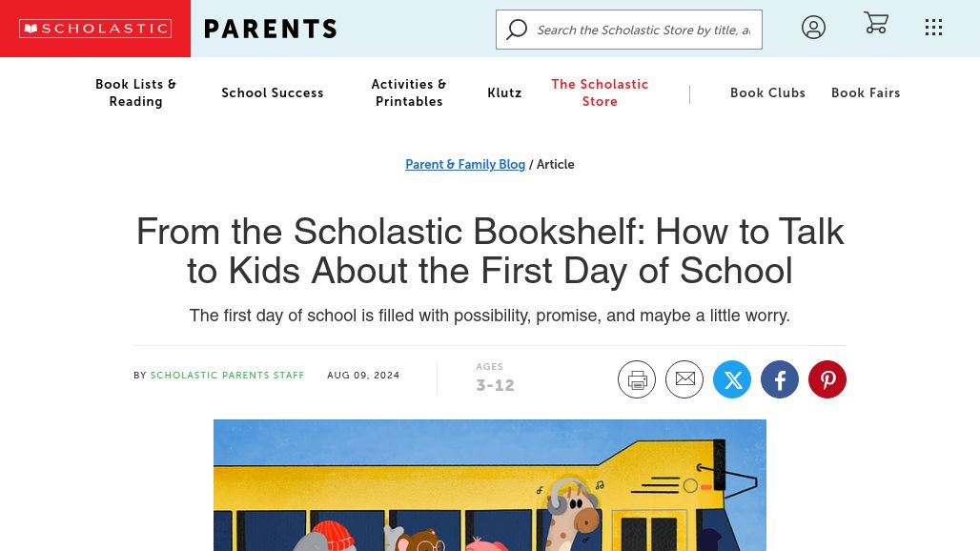980x551 pixels.
Task: Click the Scholastic Parents Staff author link
Action: click(x=227, y=376)
